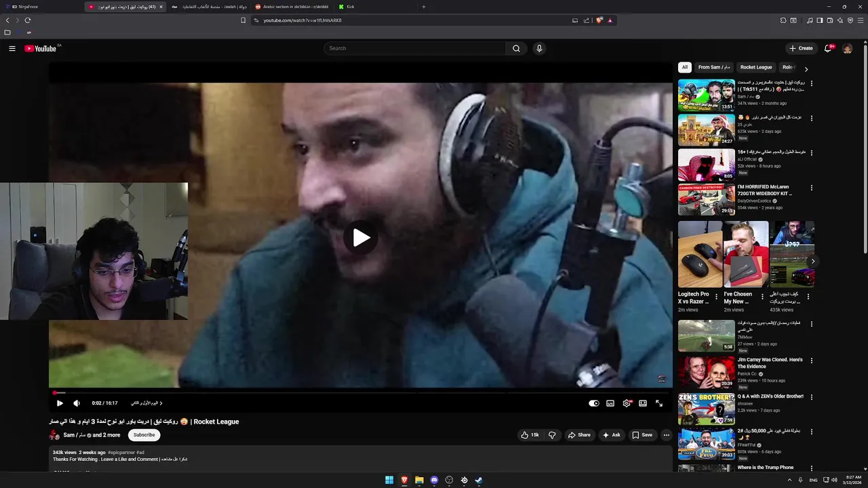Switch to theater mode
The height and width of the screenshot is (488, 868).
pos(643,403)
